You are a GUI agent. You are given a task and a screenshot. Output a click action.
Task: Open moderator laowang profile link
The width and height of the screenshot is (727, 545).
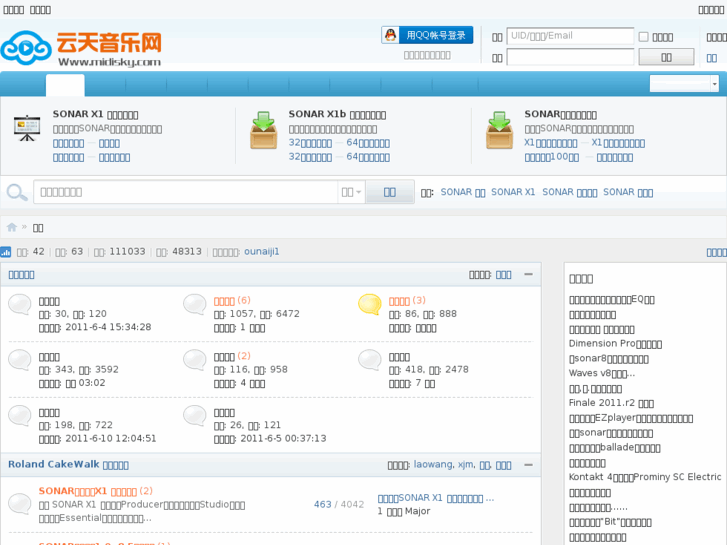pyautogui.click(x=433, y=464)
